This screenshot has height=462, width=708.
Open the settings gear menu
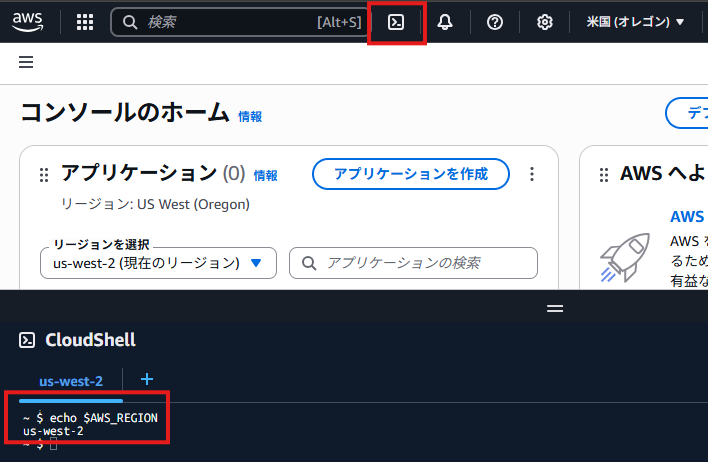pyautogui.click(x=545, y=22)
